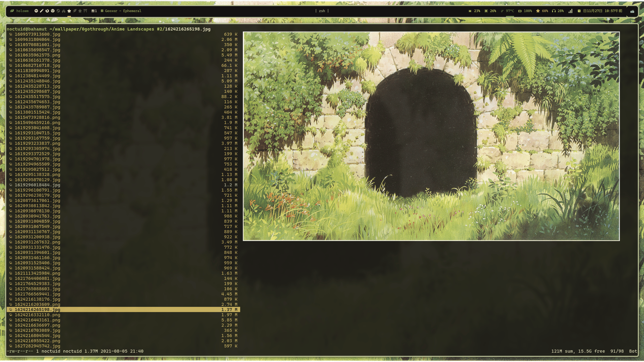644x362 pixels.
Task: Click the green leaf launcher icon
Action: (12, 11)
